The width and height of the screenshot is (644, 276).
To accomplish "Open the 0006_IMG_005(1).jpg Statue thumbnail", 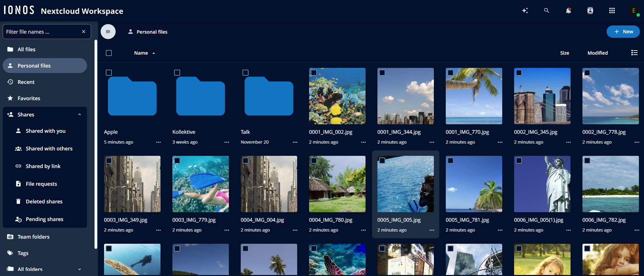I will 542,184.
